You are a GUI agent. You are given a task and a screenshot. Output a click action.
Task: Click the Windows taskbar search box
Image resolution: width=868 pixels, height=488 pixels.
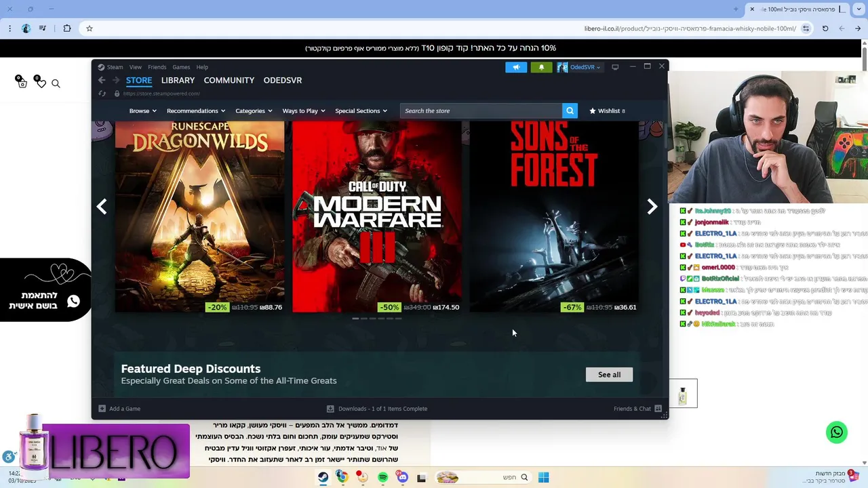[x=485, y=477]
